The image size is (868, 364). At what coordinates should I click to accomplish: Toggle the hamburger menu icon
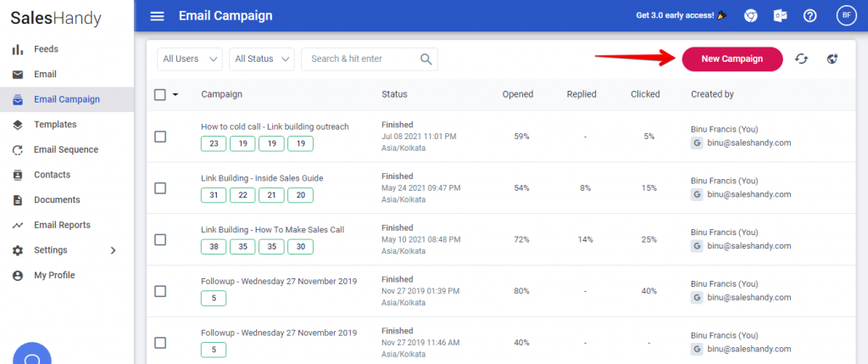pyautogui.click(x=157, y=16)
